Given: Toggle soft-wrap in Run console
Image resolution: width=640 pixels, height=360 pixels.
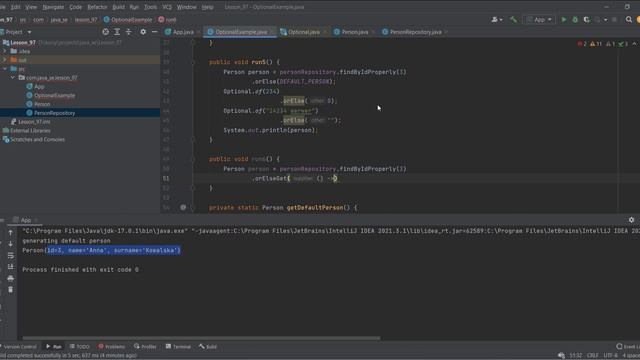Looking at the screenshot, I should point(11,255).
